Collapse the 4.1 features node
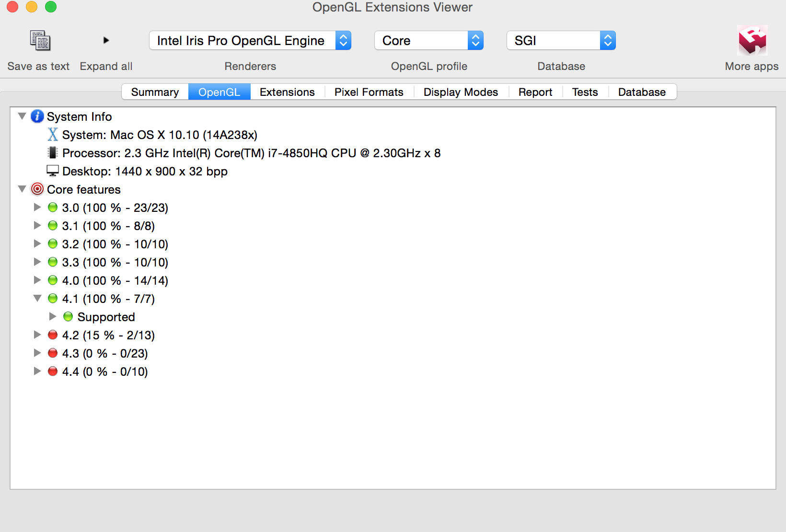The height and width of the screenshot is (532, 786). [x=37, y=299]
